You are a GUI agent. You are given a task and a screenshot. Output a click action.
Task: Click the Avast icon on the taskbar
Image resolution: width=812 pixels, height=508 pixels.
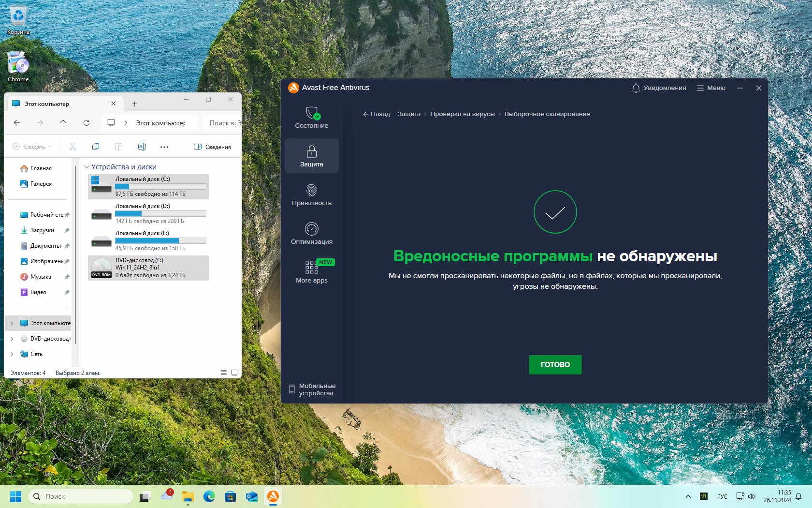point(273,496)
